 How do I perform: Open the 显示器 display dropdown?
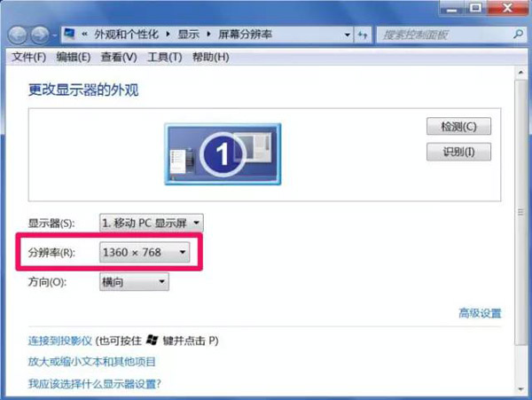[x=152, y=223]
